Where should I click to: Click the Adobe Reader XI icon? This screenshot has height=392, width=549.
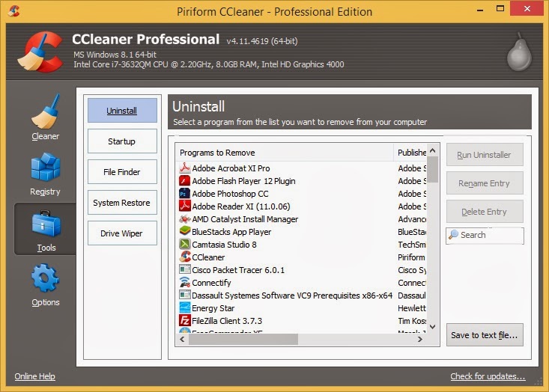[x=184, y=206]
